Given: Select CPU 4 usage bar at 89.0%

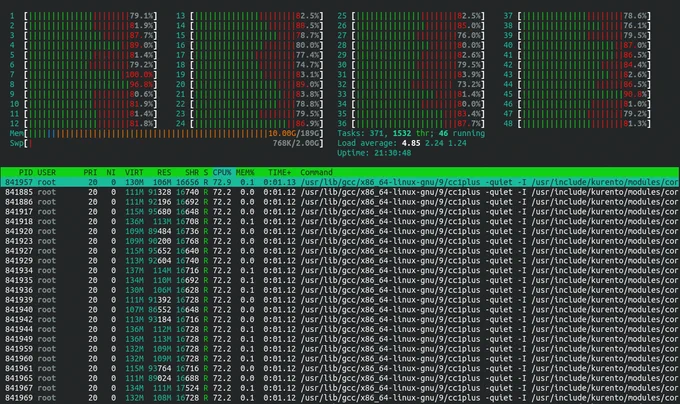Looking at the screenshot, I should click(x=83, y=45).
